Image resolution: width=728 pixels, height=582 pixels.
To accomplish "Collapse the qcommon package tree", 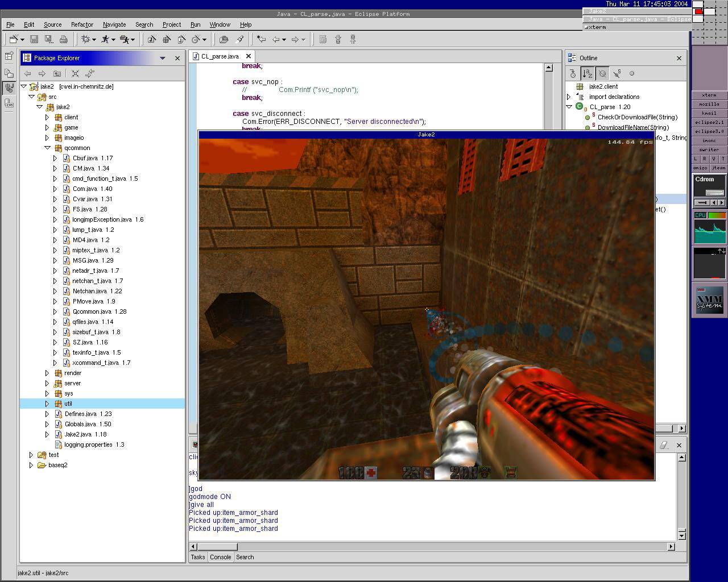I will click(x=47, y=148).
